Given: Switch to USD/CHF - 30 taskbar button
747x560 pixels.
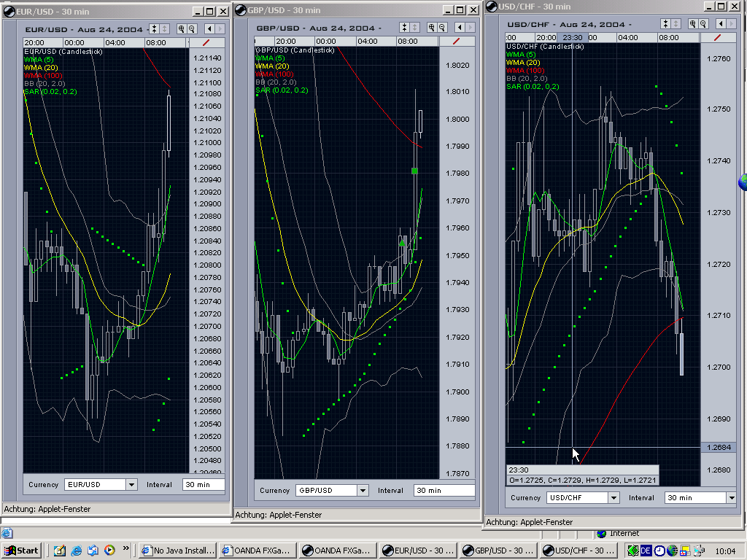Looking at the screenshot, I should point(580,551).
